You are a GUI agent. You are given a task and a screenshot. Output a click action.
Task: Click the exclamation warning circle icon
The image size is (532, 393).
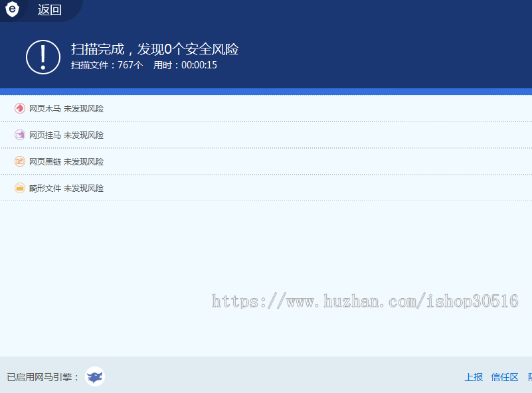tap(43, 56)
